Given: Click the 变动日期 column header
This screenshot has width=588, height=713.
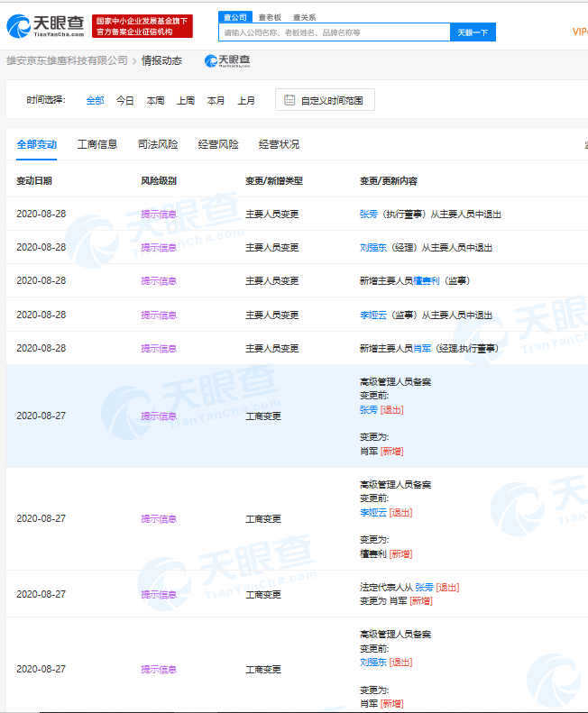Looking at the screenshot, I should pyautogui.click(x=34, y=181).
